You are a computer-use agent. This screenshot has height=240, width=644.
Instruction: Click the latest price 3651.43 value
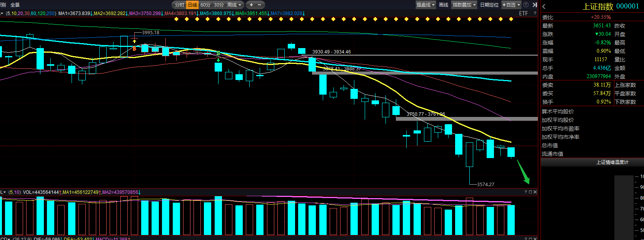[602, 26]
